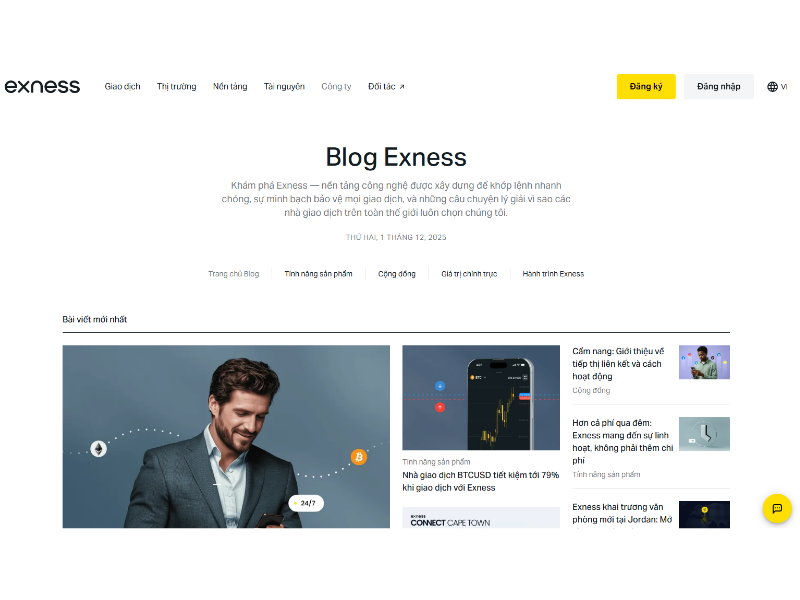The height and width of the screenshot is (600, 800).
Task: Select the Giá trị chính trực tab
Action: [469, 274]
